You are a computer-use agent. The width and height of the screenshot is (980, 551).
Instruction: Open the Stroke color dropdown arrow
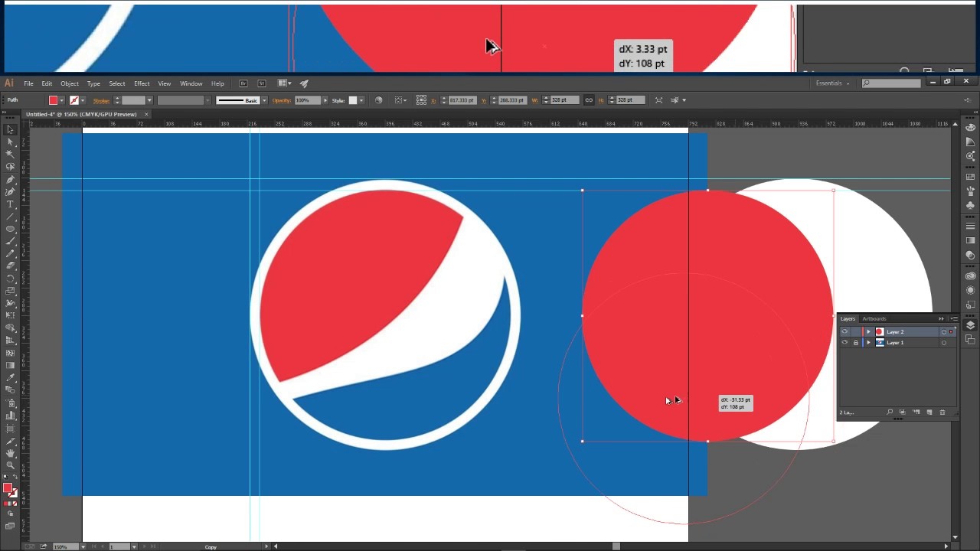tap(83, 100)
